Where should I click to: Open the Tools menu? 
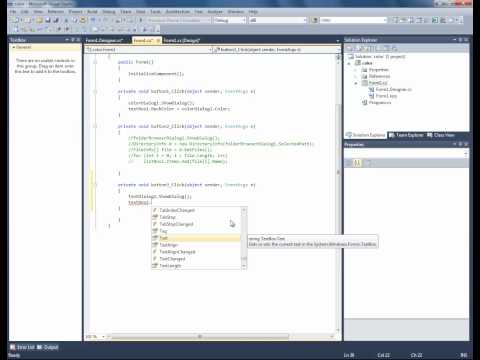click(x=155, y=12)
